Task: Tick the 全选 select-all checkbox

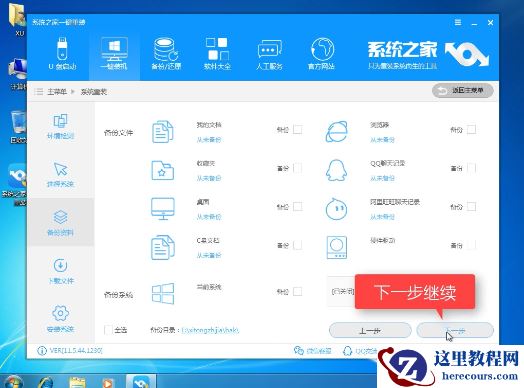Action: (108, 330)
